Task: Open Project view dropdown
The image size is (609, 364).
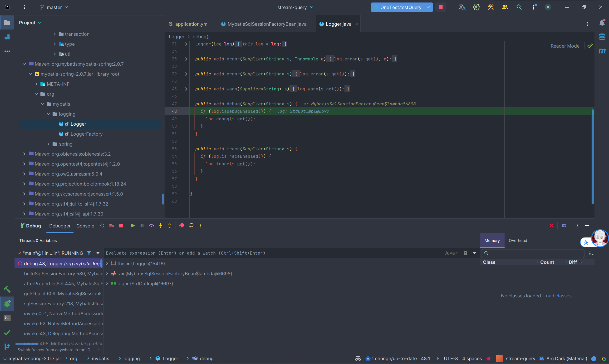Action: [30, 23]
